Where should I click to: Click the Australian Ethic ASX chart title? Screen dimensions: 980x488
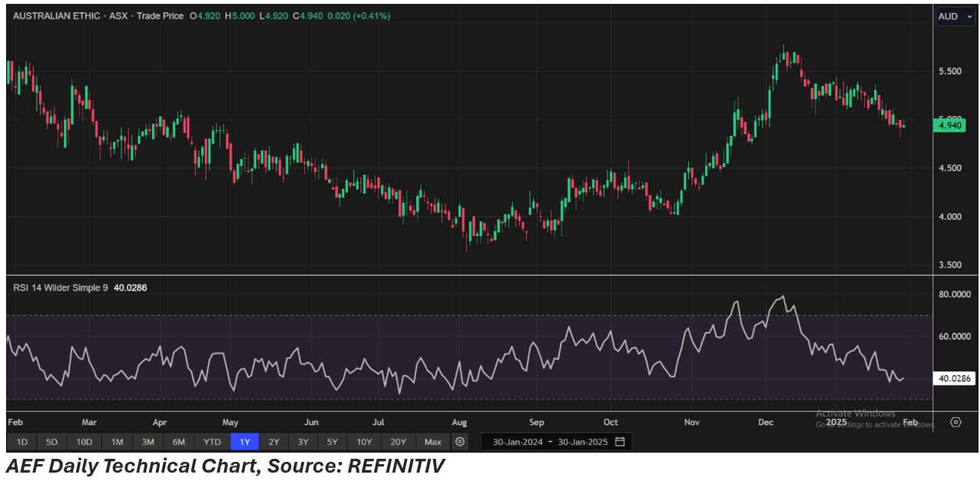70,15
